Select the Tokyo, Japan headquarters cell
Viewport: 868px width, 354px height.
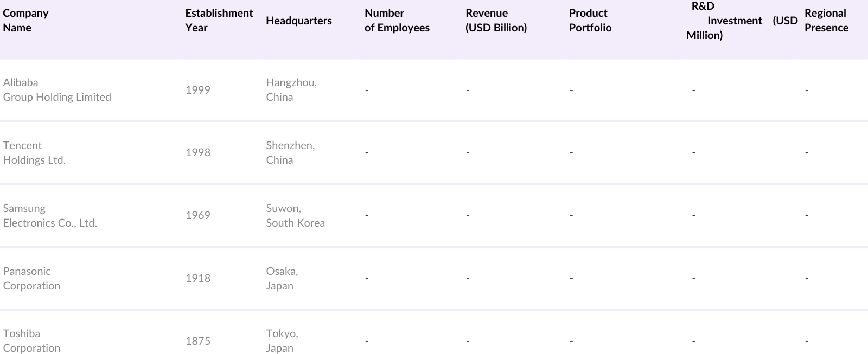coord(282,341)
